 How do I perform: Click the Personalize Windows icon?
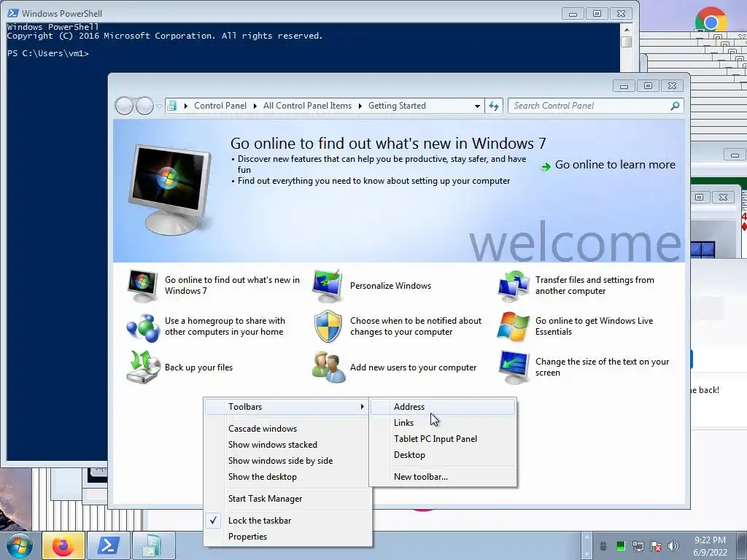click(328, 286)
